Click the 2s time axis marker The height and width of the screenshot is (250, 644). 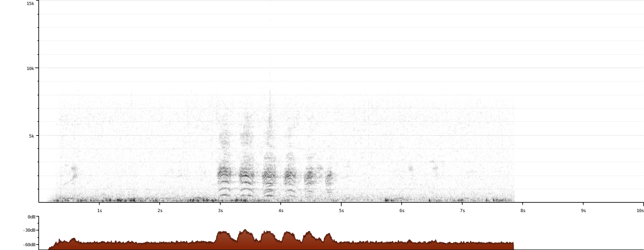[160, 210]
